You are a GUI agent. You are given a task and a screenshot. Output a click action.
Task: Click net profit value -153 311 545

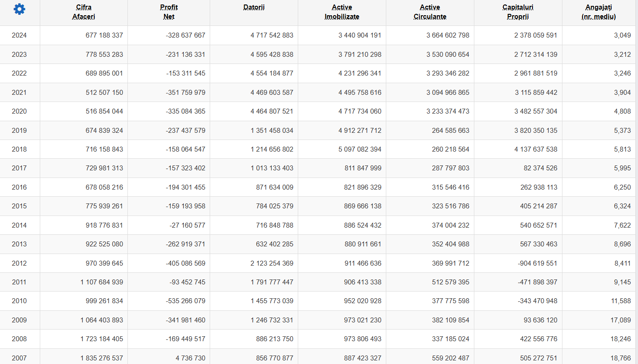click(186, 73)
